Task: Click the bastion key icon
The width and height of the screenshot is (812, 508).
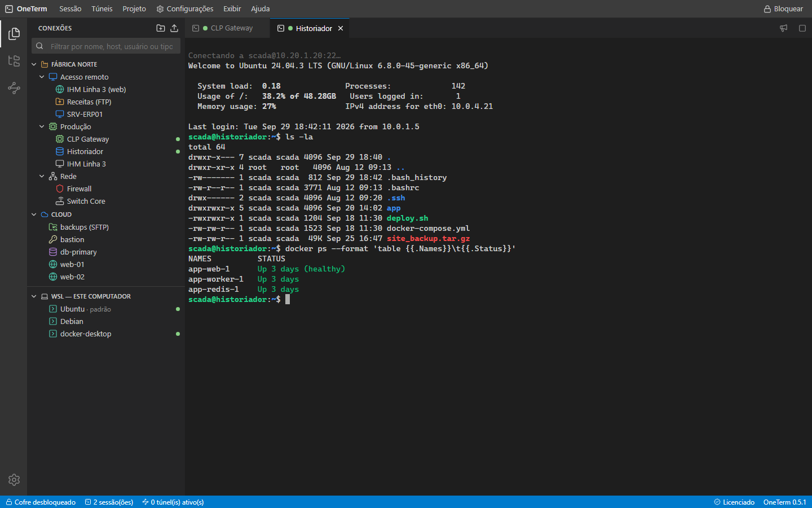Action: 53,239
